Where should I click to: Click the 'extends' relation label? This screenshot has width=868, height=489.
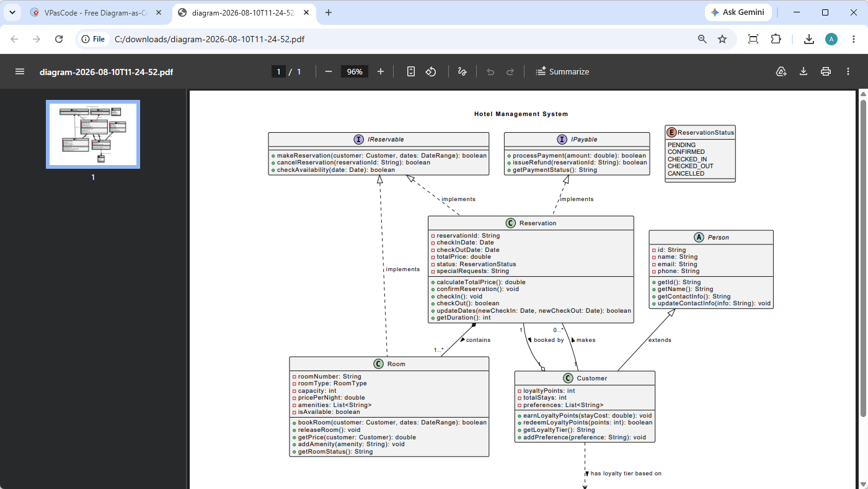pyautogui.click(x=660, y=340)
